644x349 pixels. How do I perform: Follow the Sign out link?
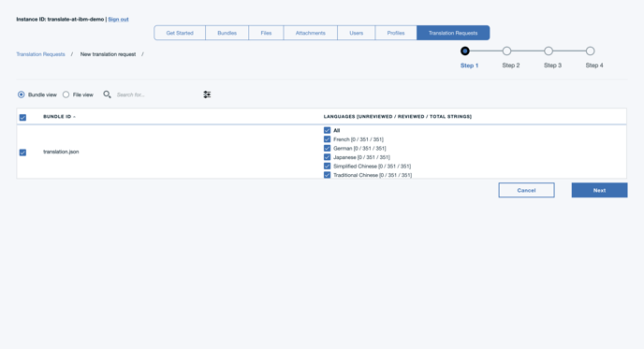118,20
